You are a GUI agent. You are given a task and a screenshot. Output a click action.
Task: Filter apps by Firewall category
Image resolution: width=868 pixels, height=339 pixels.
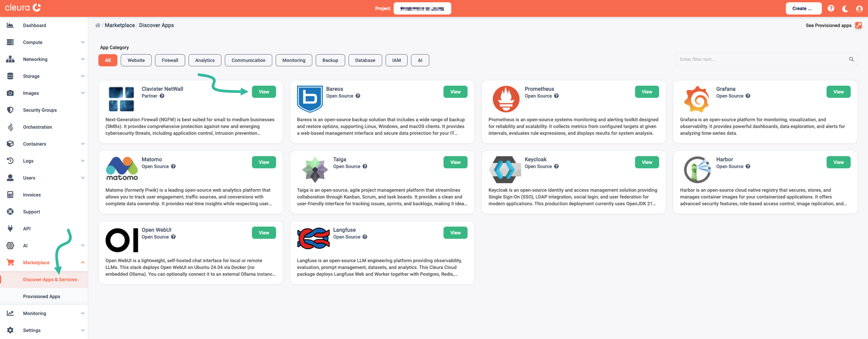coord(170,60)
